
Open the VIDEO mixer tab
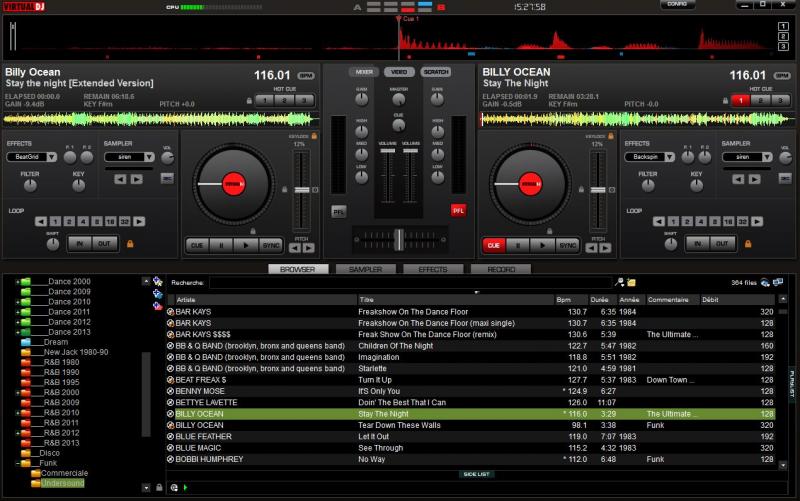pos(399,72)
